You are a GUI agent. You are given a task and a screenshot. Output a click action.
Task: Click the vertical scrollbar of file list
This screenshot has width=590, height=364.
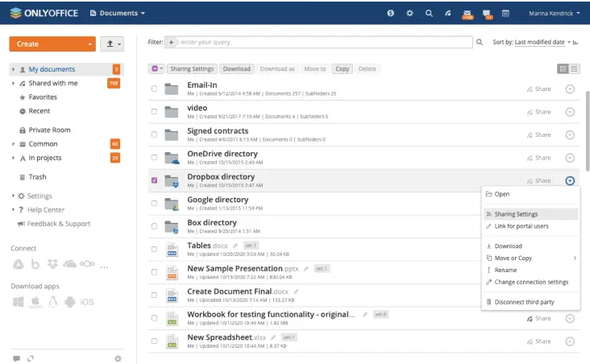click(x=588, y=130)
